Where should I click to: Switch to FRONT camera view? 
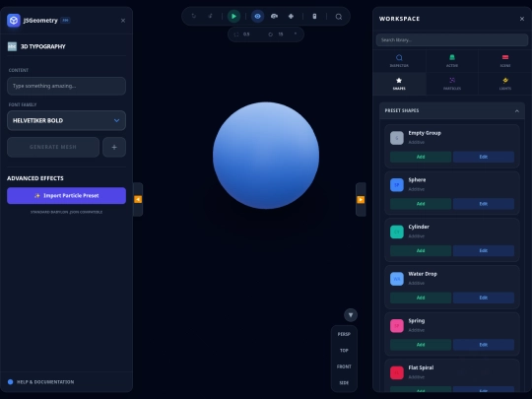click(x=344, y=366)
